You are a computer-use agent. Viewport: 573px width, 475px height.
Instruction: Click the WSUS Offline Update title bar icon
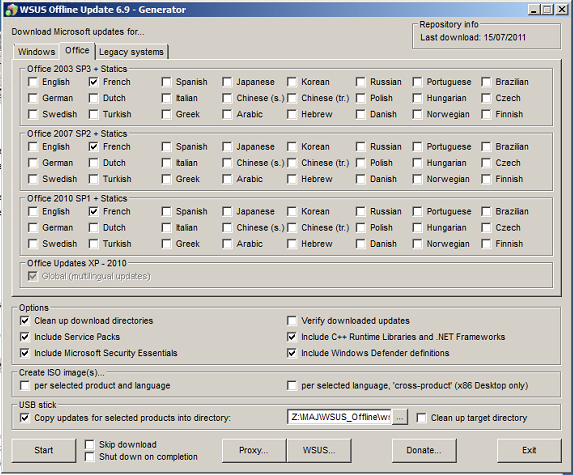(11, 10)
